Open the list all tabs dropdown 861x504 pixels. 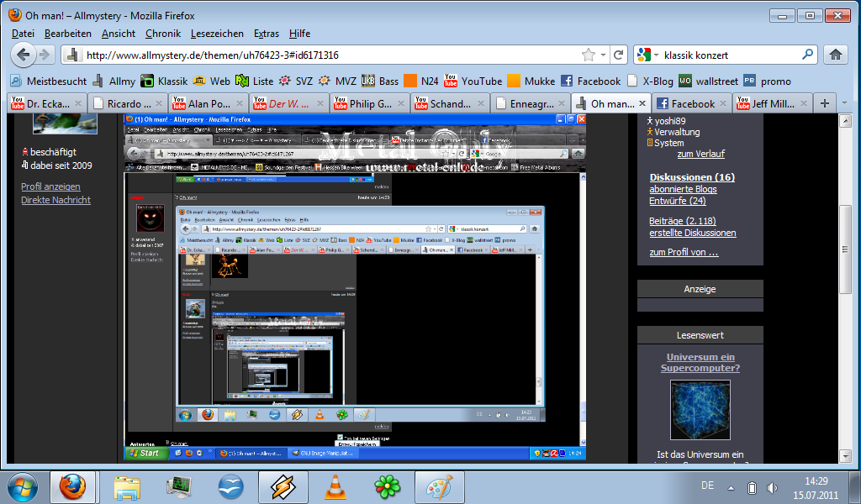[845, 103]
